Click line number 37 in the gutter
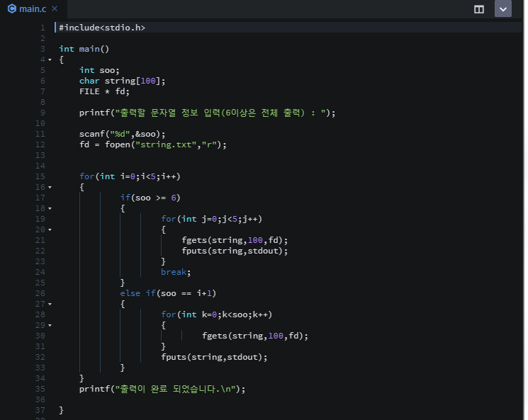 [40, 410]
